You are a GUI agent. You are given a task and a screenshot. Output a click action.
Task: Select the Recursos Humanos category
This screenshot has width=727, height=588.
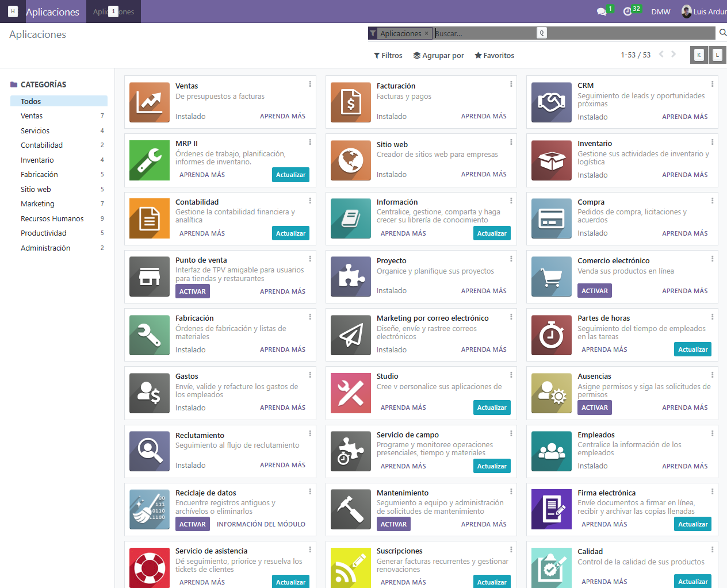(52, 219)
